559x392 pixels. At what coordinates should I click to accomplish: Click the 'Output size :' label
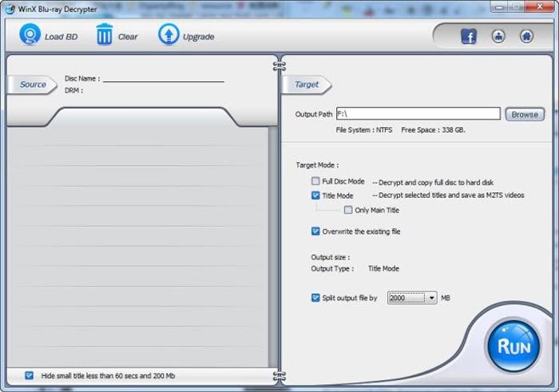331,257
